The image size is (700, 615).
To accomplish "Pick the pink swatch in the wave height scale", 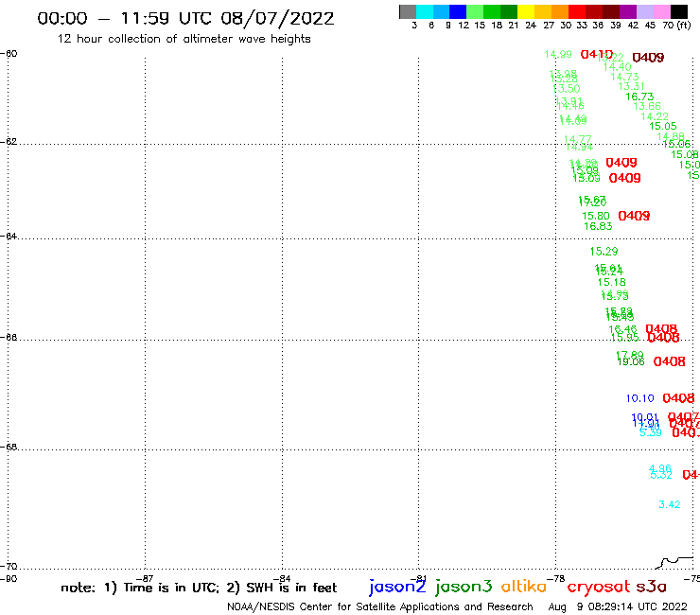I will pos(662,11).
